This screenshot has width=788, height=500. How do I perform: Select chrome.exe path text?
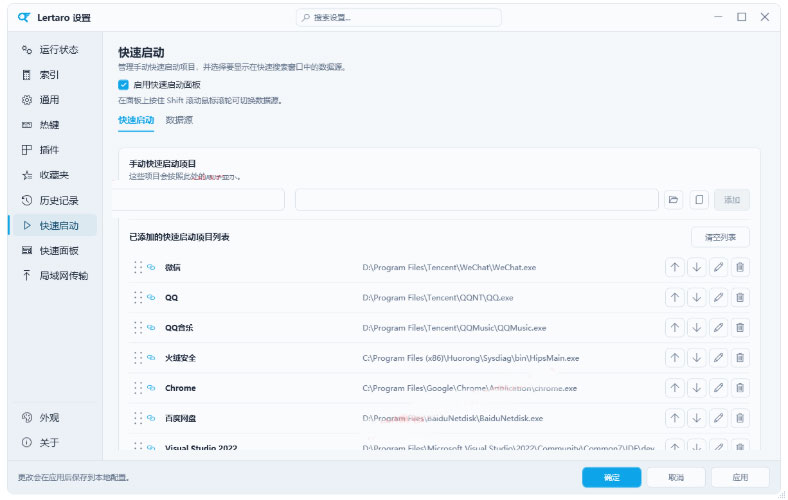click(x=469, y=388)
